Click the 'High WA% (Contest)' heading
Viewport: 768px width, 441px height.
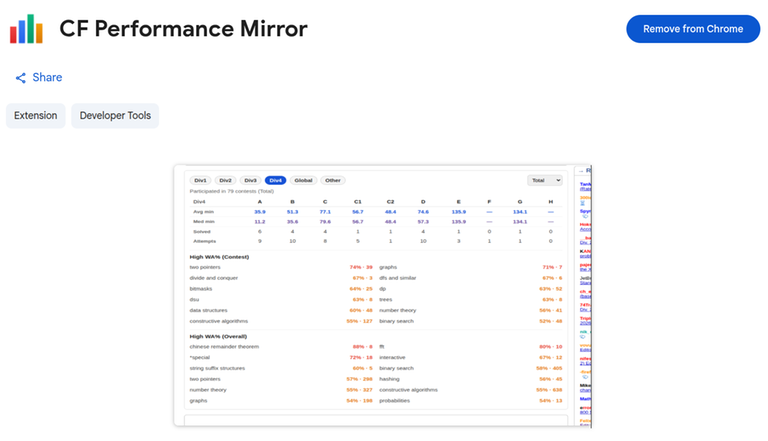[219, 257]
